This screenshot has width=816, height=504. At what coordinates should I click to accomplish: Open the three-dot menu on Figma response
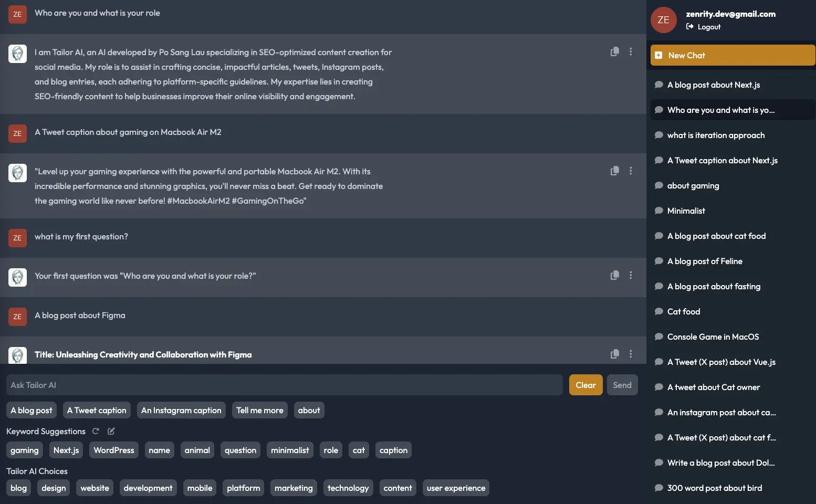pos(631,354)
